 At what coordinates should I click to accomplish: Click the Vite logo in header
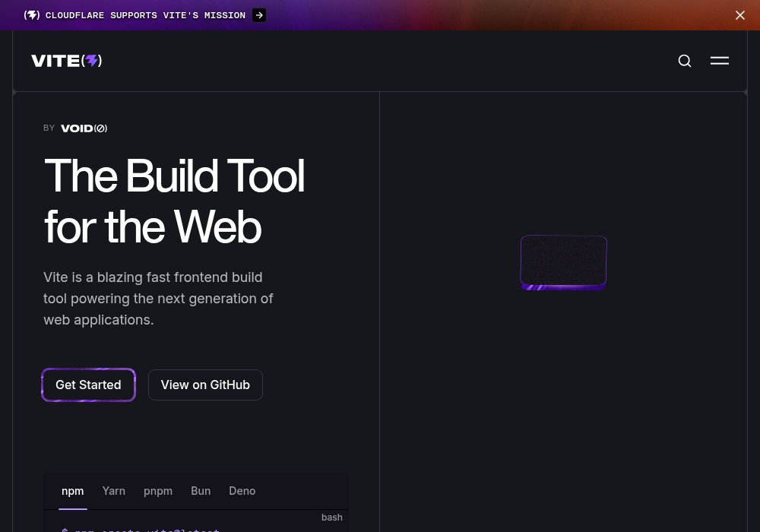tap(66, 61)
